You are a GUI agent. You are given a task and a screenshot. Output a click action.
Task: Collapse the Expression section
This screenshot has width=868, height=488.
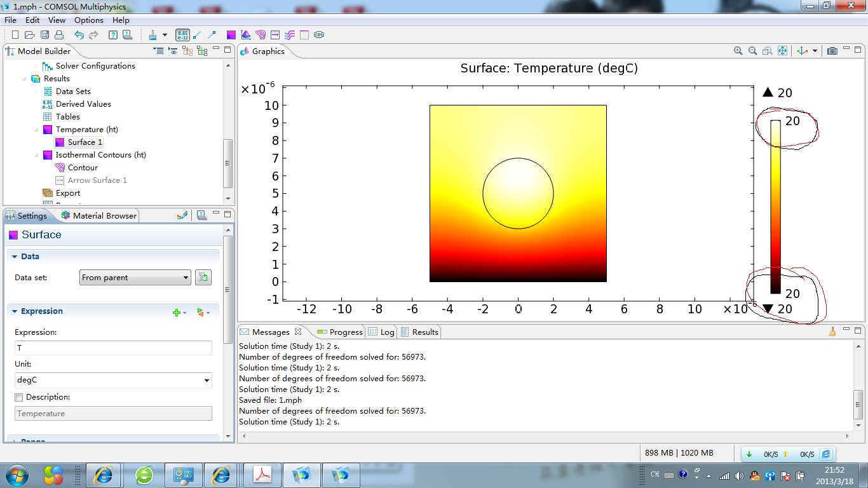click(15, 311)
